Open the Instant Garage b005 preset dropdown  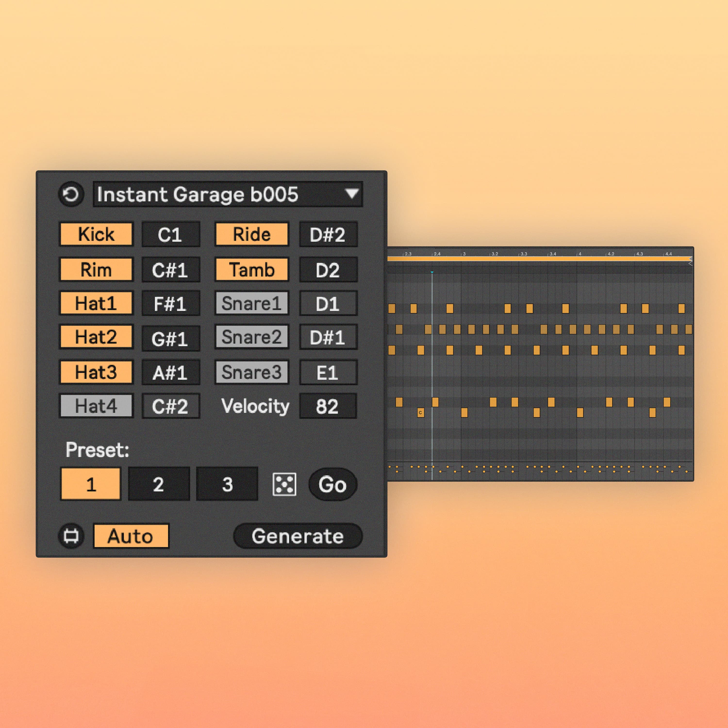click(x=228, y=194)
